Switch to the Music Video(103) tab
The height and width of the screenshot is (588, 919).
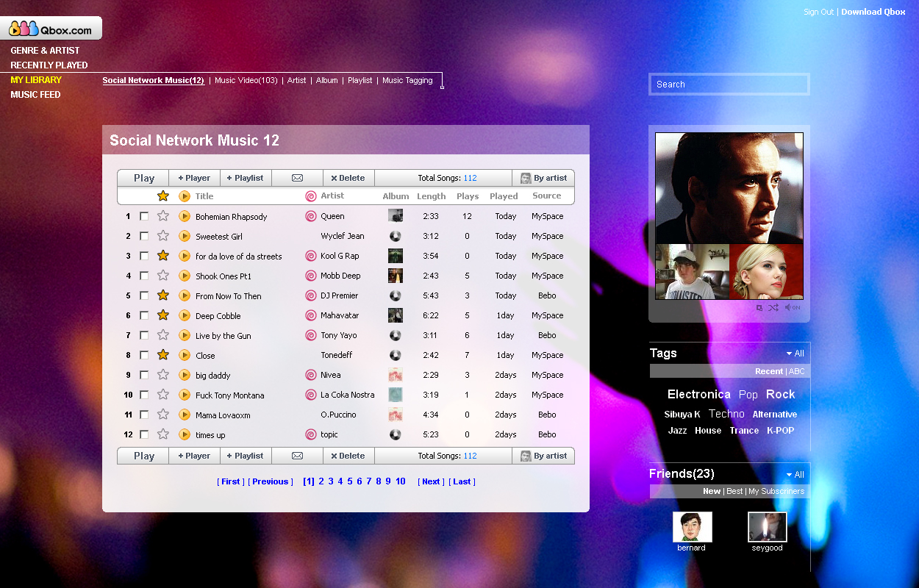(246, 80)
